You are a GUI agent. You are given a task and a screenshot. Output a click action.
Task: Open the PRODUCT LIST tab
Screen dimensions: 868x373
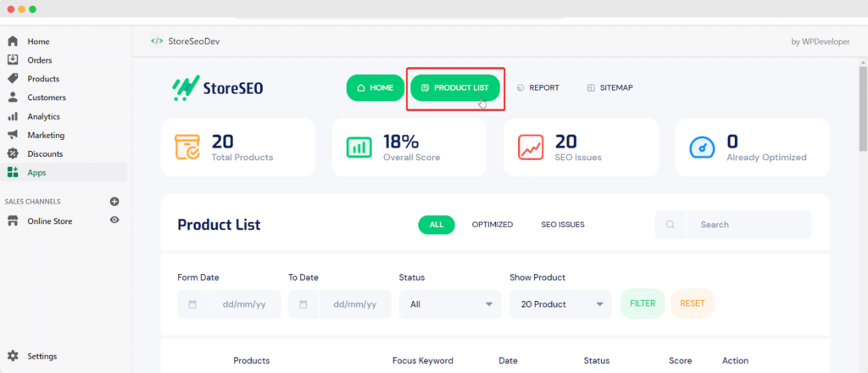click(455, 88)
